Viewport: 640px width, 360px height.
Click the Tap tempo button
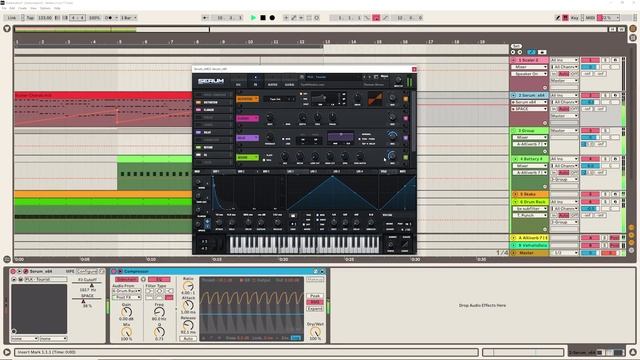30,18
